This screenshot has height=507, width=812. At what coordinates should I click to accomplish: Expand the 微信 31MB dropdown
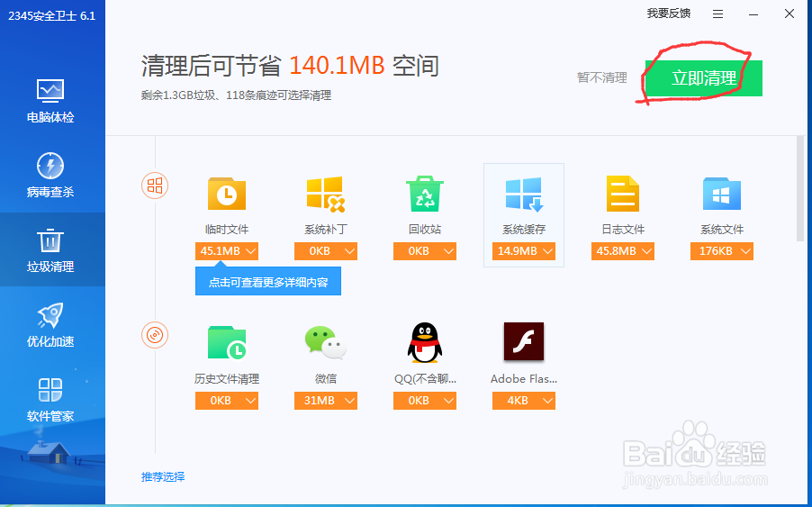pyautogui.click(x=326, y=401)
